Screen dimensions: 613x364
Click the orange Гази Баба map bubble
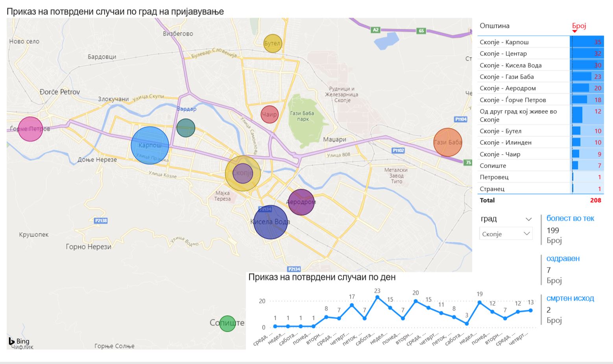(x=447, y=142)
